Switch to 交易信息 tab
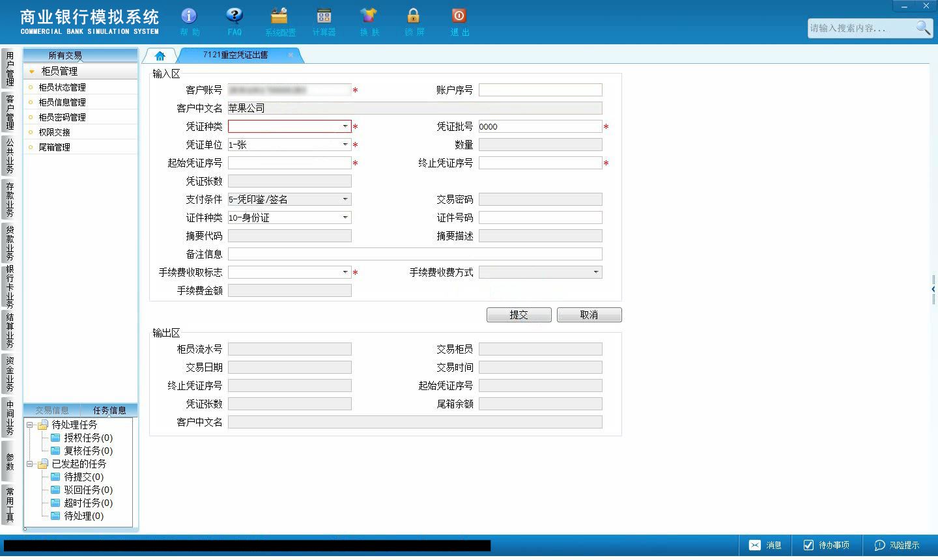Screen dimensions: 938x560 point(51,410)
